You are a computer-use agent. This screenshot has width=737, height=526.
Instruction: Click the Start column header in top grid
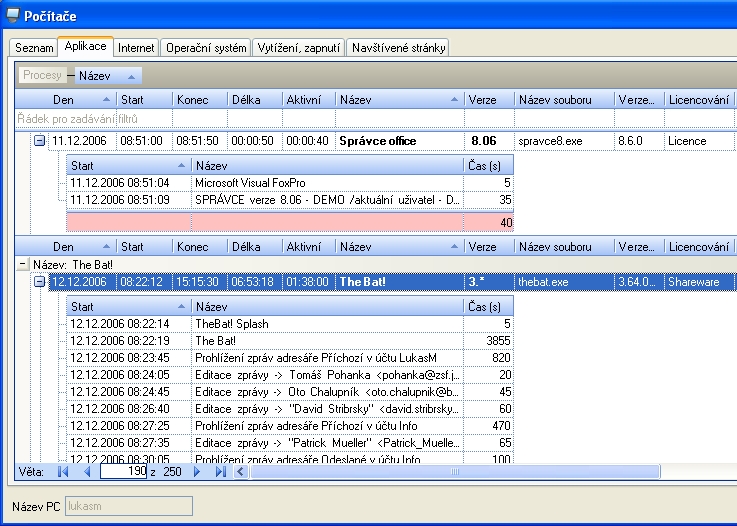(145, 100)
